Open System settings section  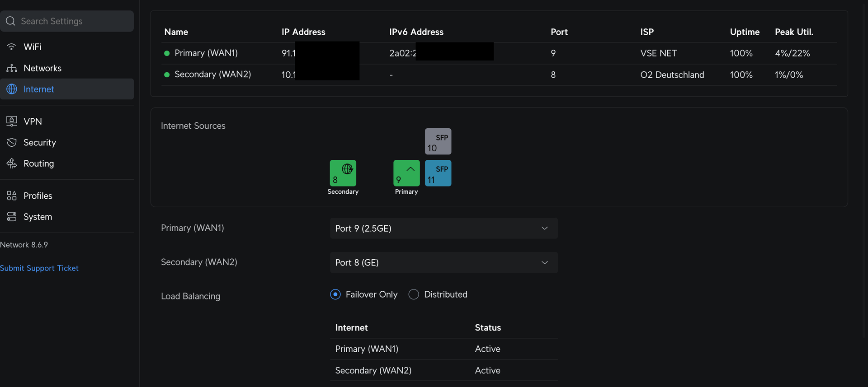67,217
